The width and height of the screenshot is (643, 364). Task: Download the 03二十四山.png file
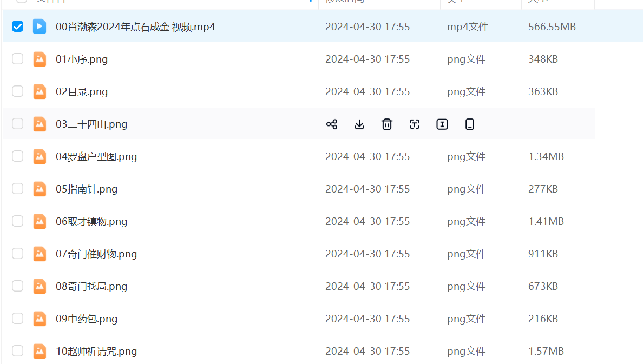359,124
